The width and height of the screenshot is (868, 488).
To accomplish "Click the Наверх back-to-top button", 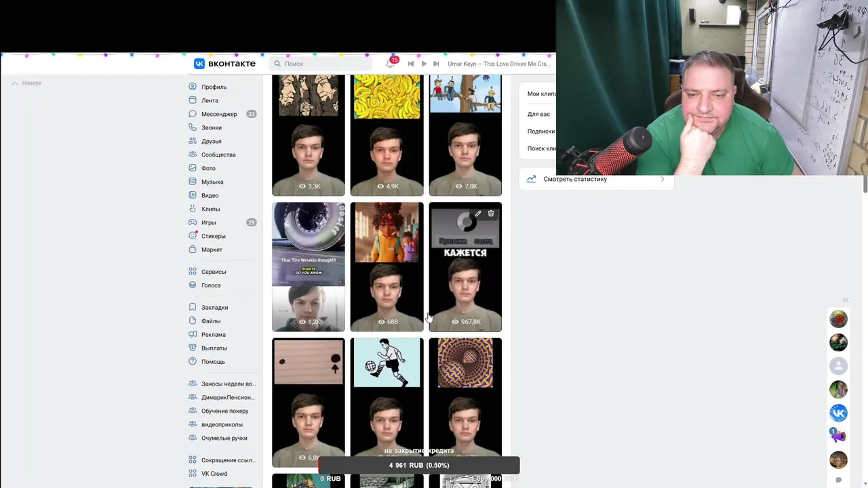I will click(27, 83).
